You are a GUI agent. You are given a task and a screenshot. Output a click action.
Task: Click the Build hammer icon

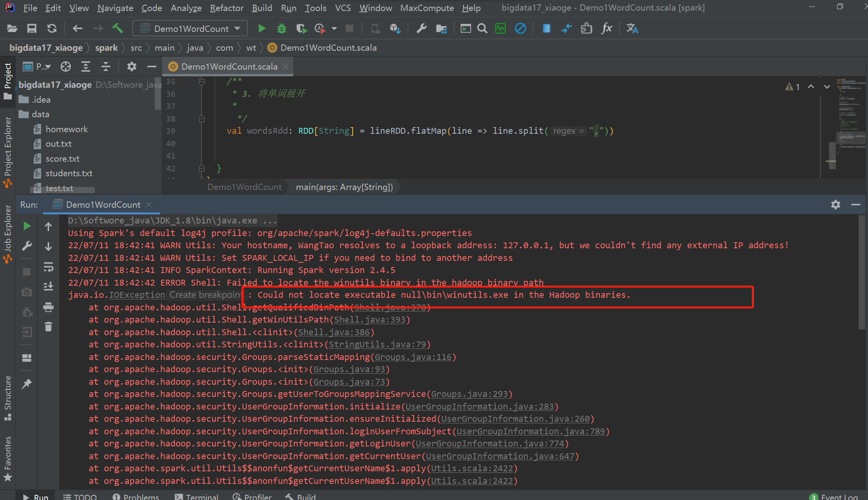pos(118,28)
